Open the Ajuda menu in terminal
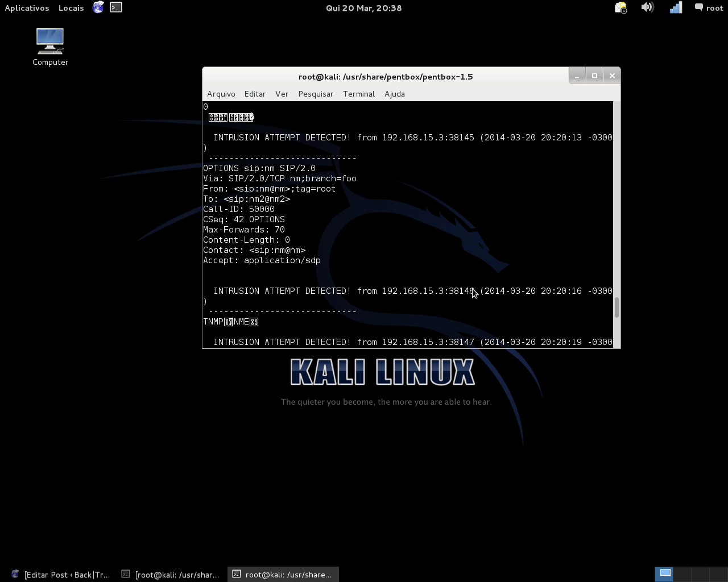This screenshot has height=582, width=728. point(395,94)
